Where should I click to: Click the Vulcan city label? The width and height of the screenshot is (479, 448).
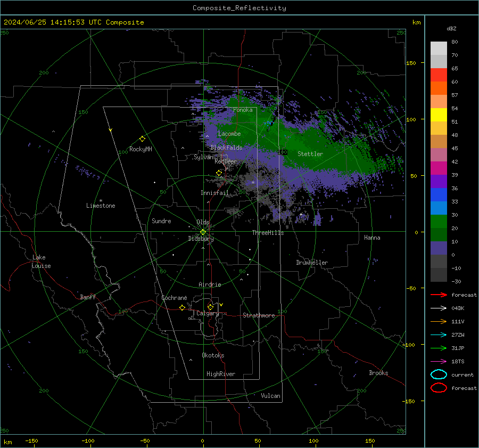(271, 396)
